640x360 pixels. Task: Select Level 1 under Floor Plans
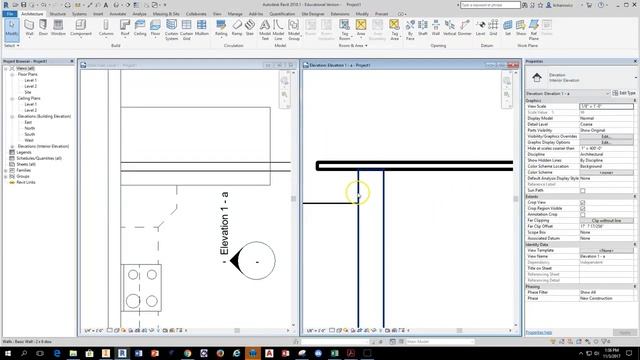pyautogui.click(x=31, y=80)
